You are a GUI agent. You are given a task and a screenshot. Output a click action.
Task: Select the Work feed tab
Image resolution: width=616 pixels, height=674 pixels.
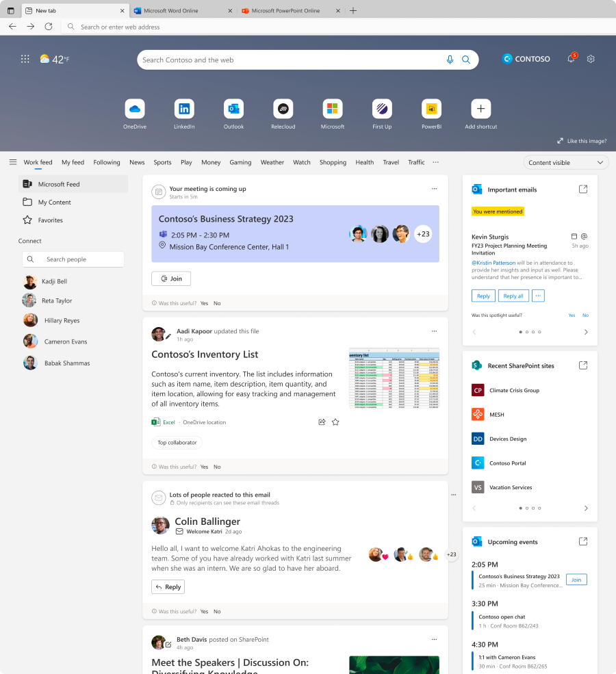pos(38,162)
